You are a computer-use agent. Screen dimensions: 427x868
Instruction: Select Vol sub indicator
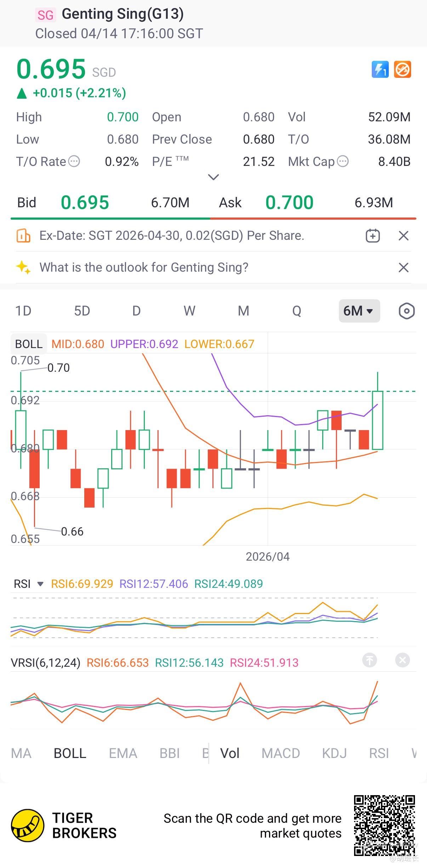coord(230,753)
